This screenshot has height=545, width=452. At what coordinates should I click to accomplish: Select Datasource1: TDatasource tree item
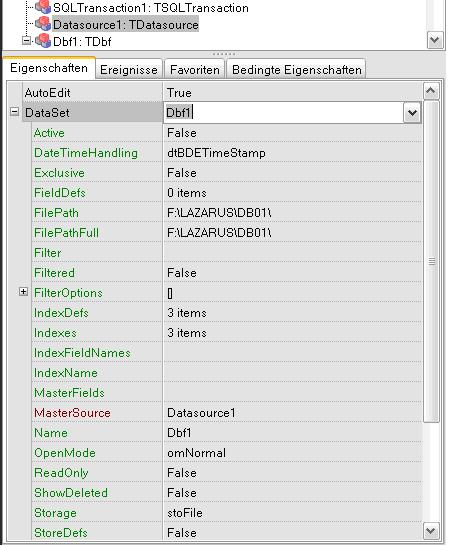pos(126,24)
